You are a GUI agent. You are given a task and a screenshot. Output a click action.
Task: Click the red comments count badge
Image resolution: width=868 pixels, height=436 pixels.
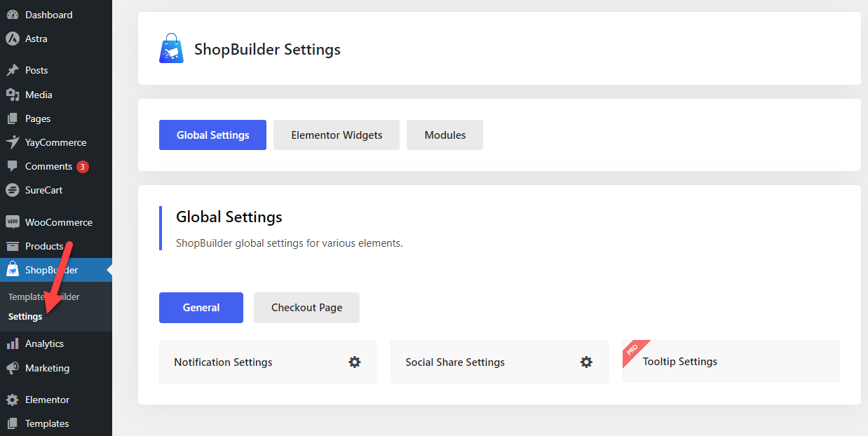coord(83,167)
